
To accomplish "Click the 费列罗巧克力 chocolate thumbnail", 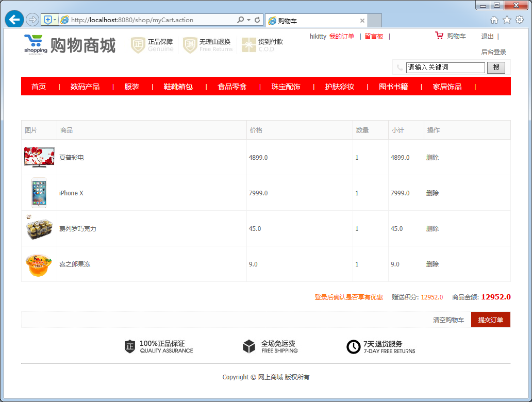I will point(39,228).
